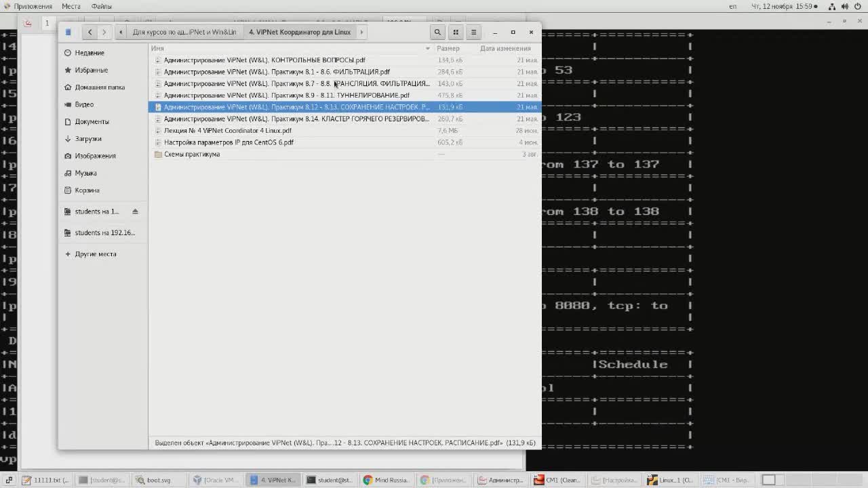Go forward in folder history

point(104,32)
